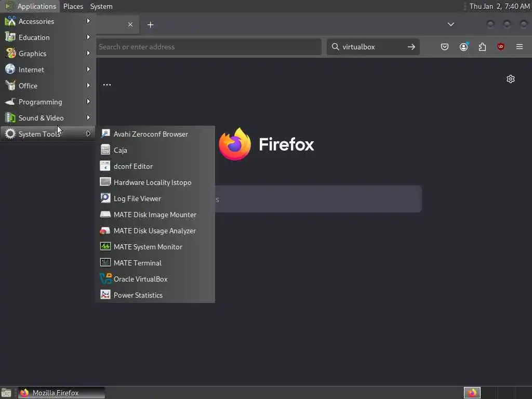Click the MATE Terminal icon
Viewport: 532px width, 399px height.
point(105,262)
